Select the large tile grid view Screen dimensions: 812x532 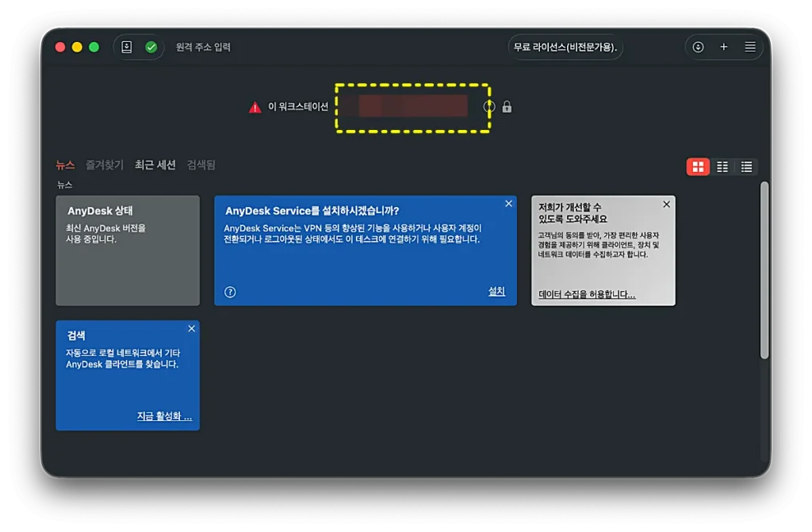[698, 166]
